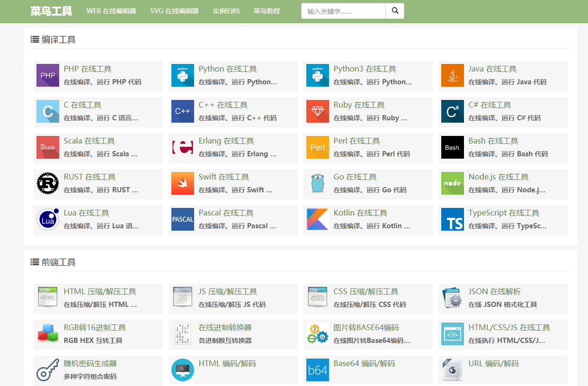
Task: Open the 随机密码生成器 link
Action: (x=90, y=364)
